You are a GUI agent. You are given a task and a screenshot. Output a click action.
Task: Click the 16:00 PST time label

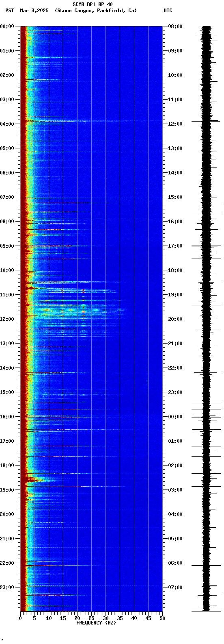(x=7, y=417)
